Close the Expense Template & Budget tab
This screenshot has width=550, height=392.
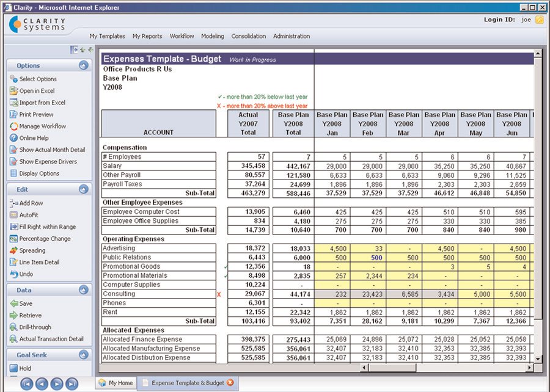click(x=230, y=383)
